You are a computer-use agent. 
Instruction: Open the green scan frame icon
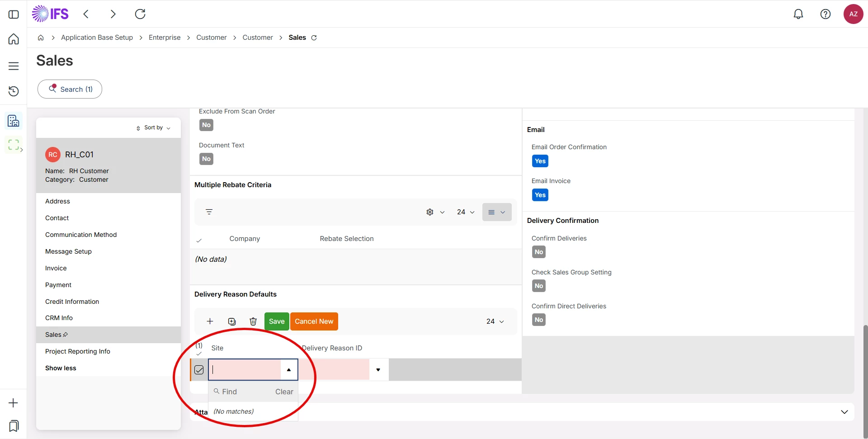pos(14,145)
